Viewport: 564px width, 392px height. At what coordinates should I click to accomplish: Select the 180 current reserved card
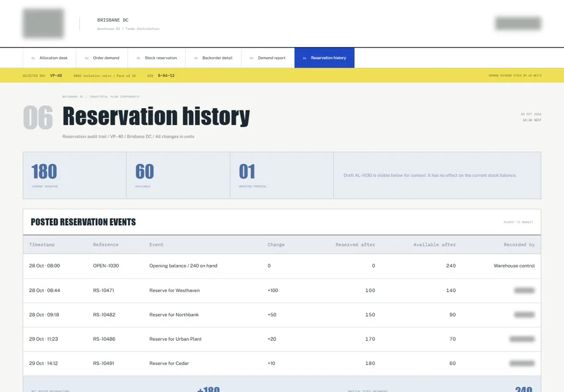[75, 175]
